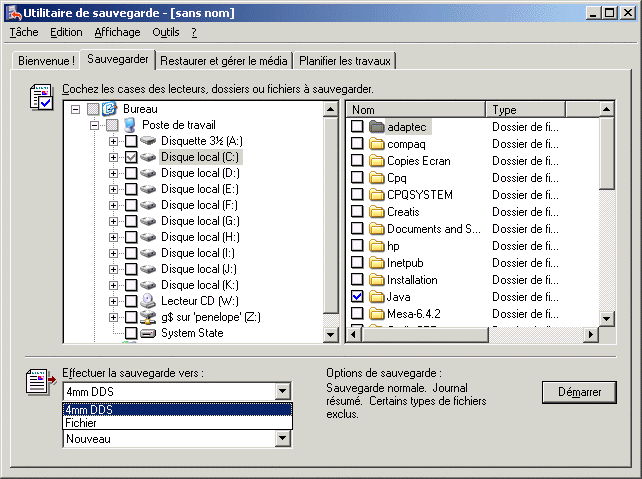Click the System State icon
The width and height of the screenshot is (642, 479).
(x=148, y=333)
